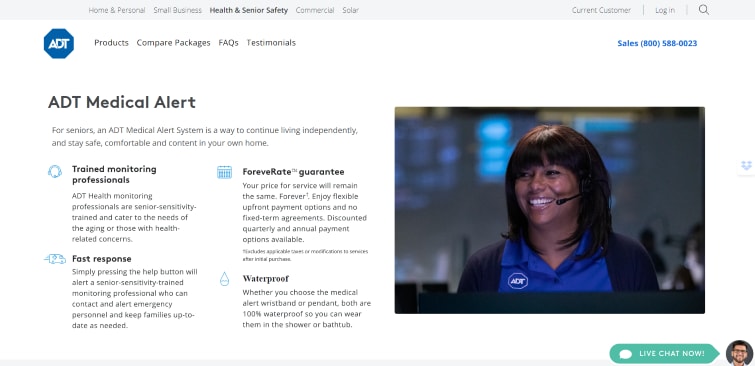This screenshot has height=366, width=755.
Task: Switch to Small Business tab
Action: [x=178, y=10]
